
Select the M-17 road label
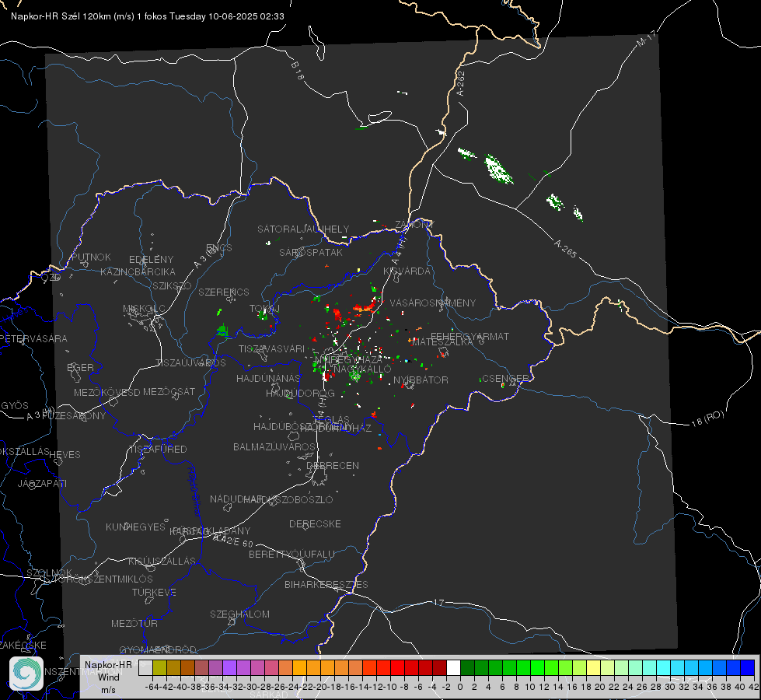(x=647, y=38)
